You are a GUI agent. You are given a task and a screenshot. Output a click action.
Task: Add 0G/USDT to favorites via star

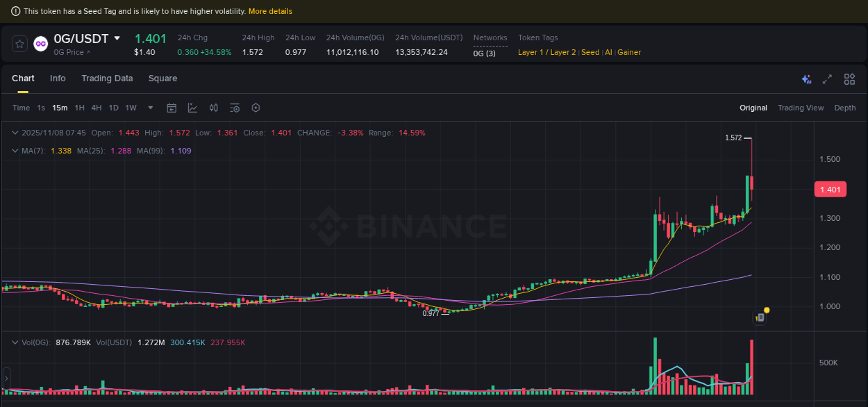tap(19, 43)
